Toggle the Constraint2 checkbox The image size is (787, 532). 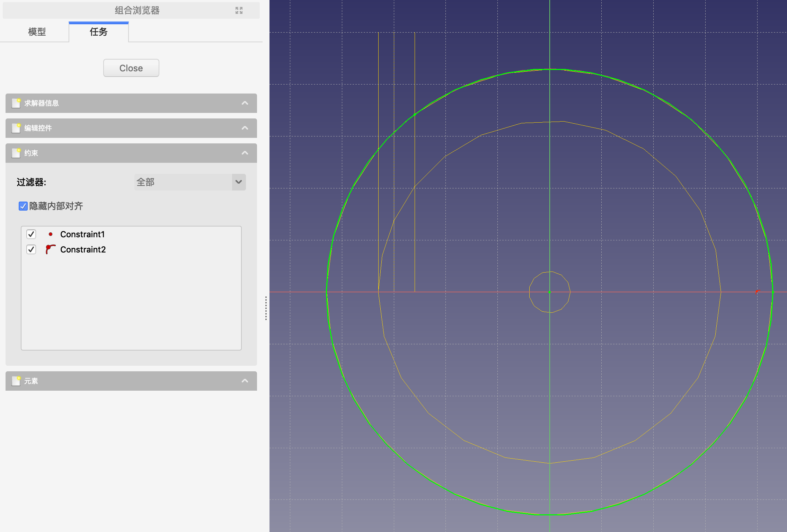[31, 249]
